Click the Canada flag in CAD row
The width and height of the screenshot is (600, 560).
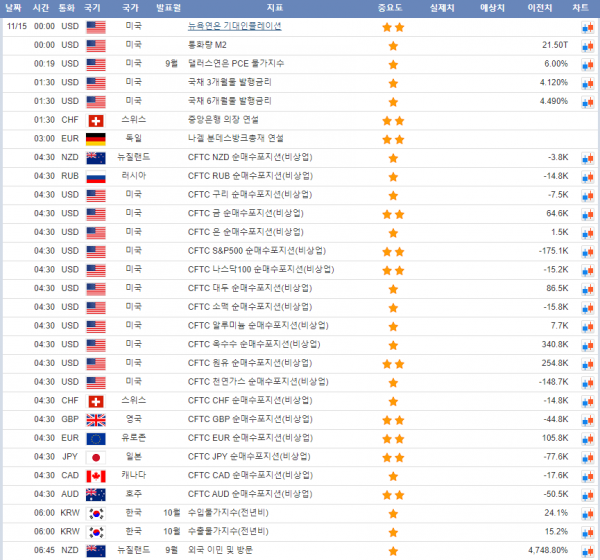pyautogui.click(x=96, y=475)
